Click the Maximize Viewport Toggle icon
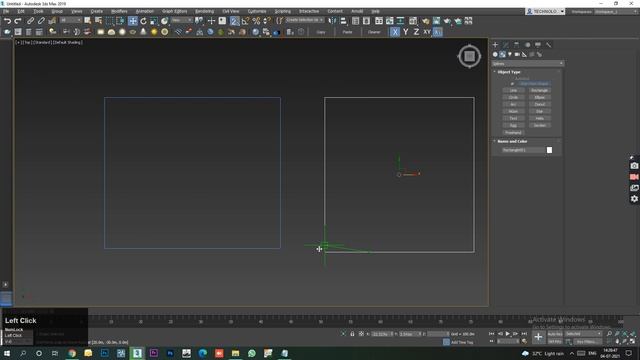Viewport: 640px width, 360px height. [x=632, y=341]
